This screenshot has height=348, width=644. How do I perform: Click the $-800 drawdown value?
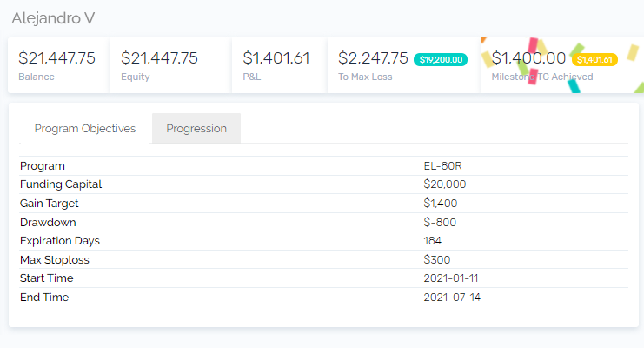tap(440, 223)
